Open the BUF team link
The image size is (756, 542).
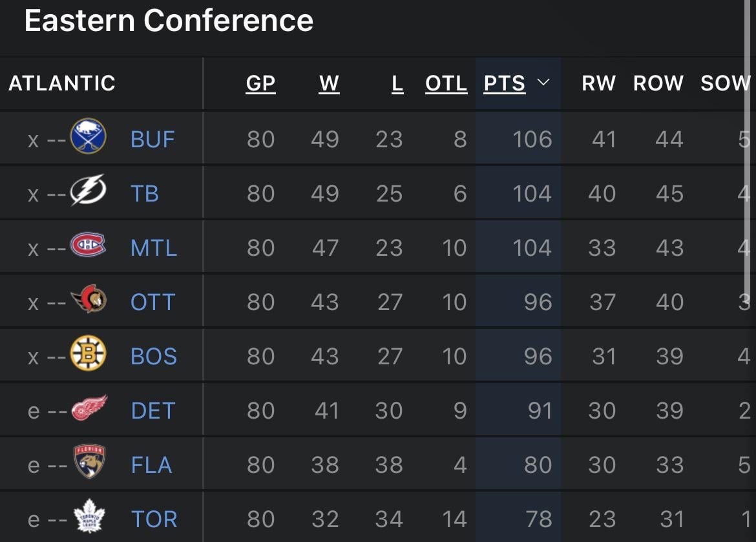pos(152,139)
